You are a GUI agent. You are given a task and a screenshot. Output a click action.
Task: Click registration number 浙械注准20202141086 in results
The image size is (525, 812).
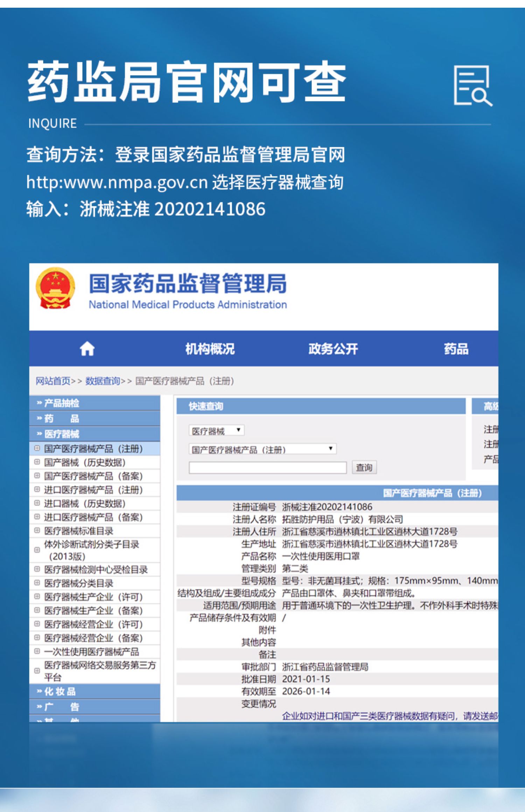click(327, 507)
